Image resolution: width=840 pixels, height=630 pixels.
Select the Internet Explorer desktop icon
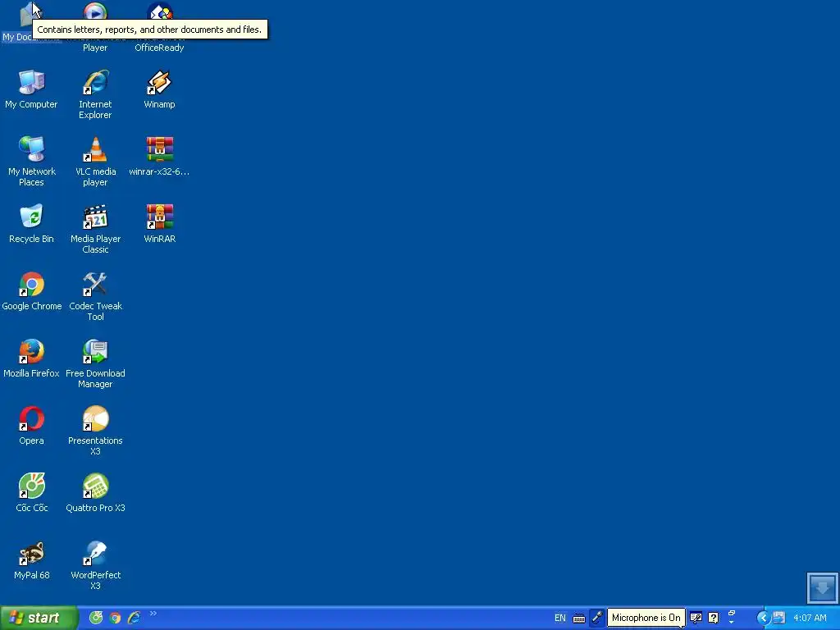(95, 94)
